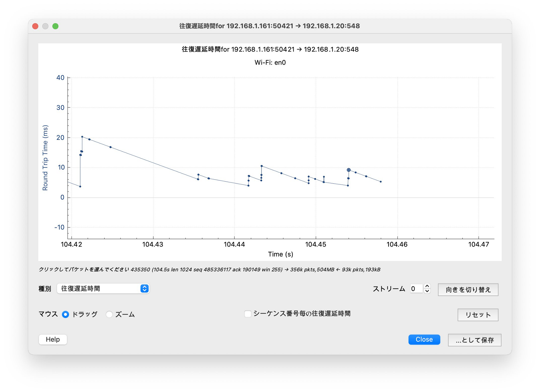
Task: Click the …として保存 save as button
Action: pos(474,340)
